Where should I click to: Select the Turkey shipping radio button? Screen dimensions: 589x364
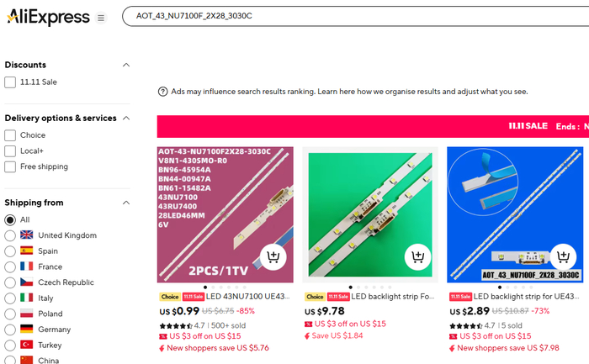(x=10, y=346)
